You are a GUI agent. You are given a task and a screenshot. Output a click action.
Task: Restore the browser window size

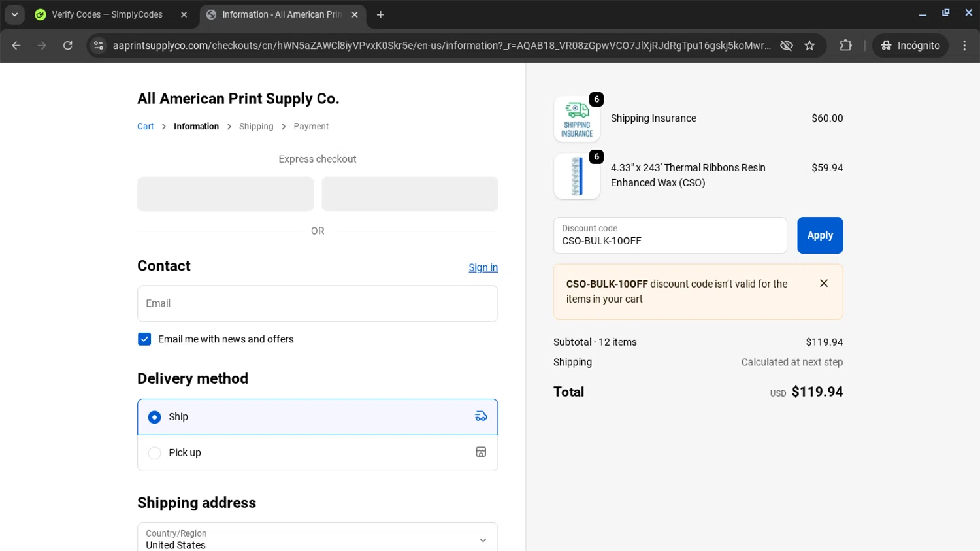coord(945,13)
